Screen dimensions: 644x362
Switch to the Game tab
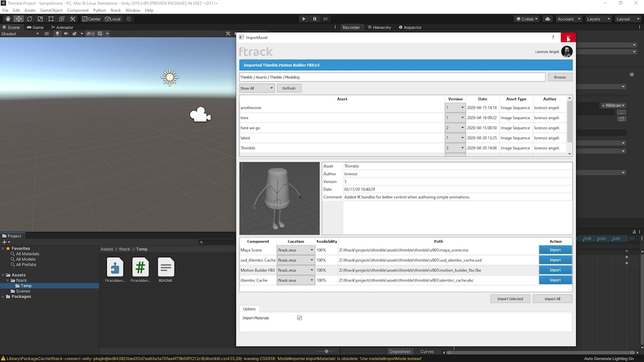pyautogui.click(x=35, y=28)
